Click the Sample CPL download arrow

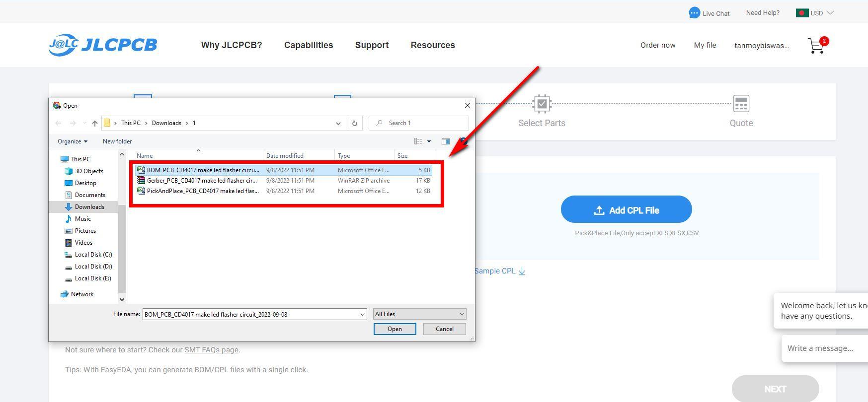(522, 271)
